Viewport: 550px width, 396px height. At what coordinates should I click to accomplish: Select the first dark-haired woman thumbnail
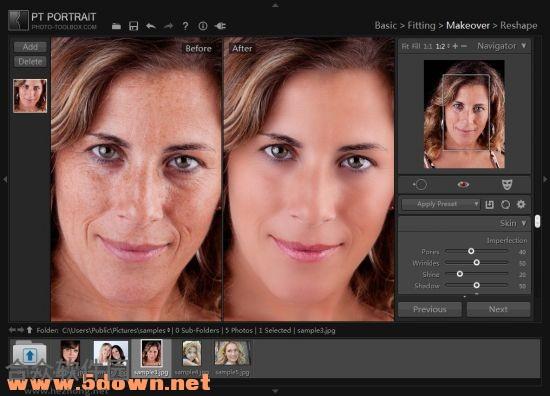tap(70, 353)
